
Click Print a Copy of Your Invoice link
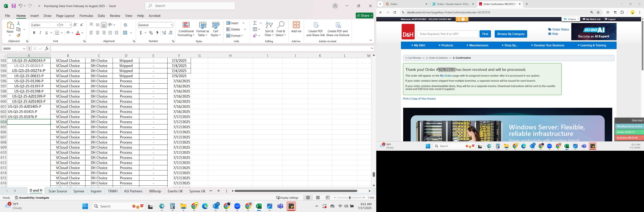pyautogui.click(x=419, y=99)
